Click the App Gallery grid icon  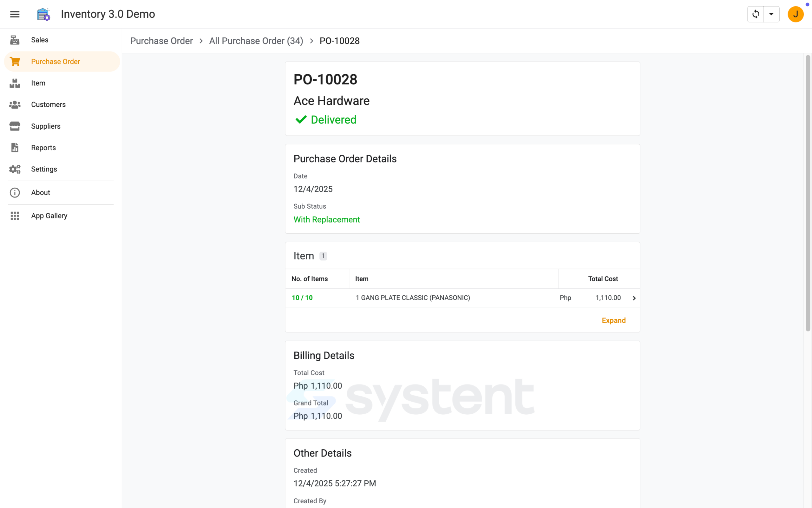tap(15, 216)
